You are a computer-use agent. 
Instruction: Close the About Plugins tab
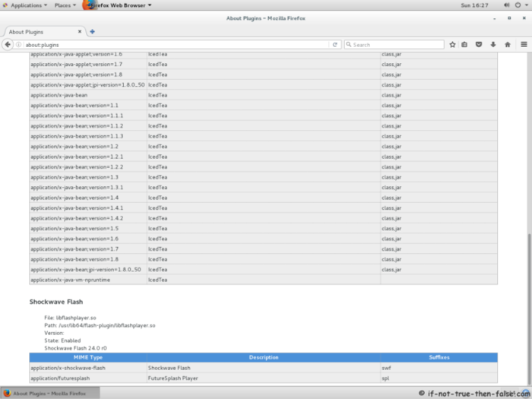coord(80,32)
